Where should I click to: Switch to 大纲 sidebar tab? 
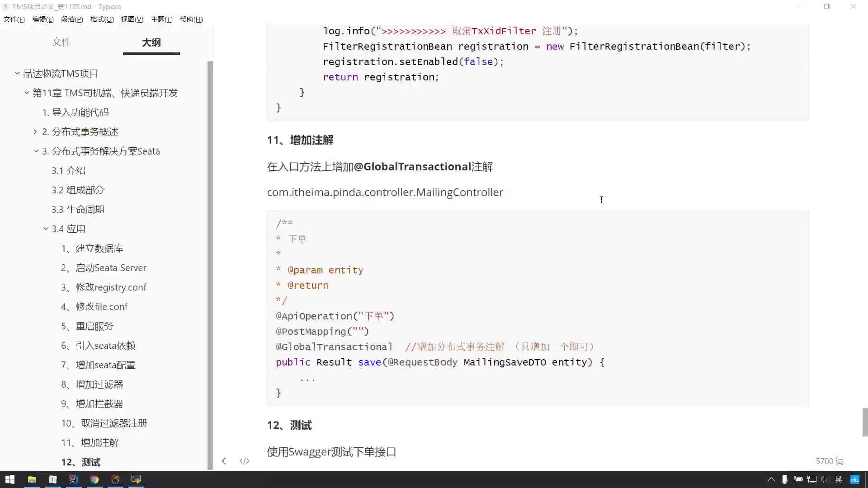pos(151,42)
